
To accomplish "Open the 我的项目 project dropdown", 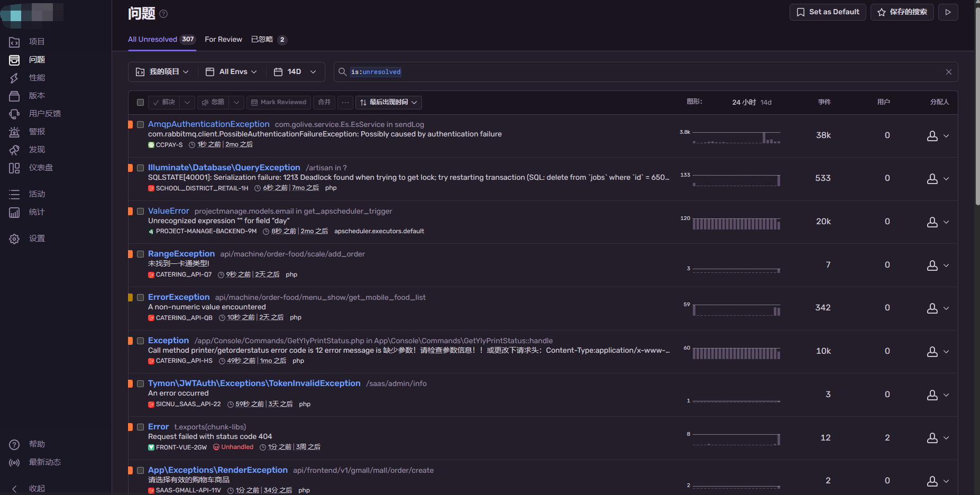I will point(163,72).
